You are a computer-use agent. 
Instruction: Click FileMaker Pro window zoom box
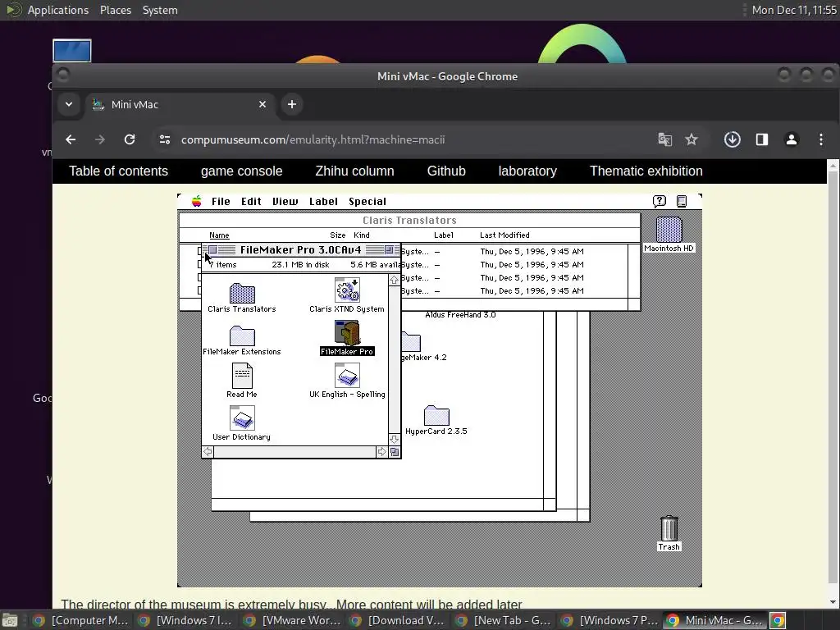click(x=389, y=249)
